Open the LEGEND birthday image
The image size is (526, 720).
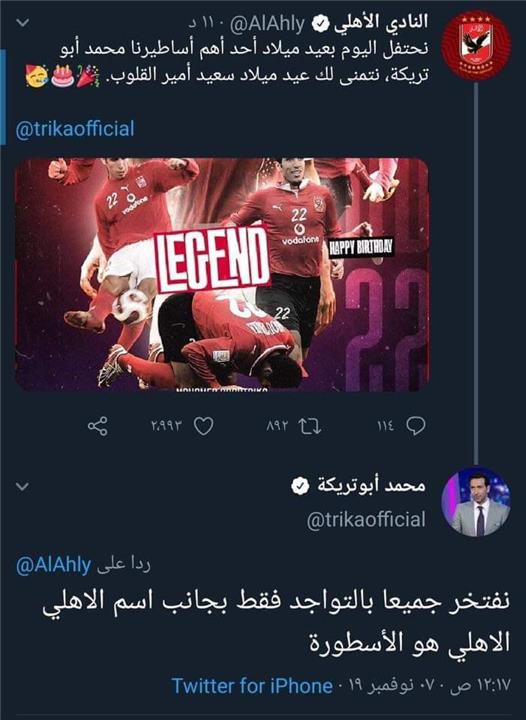(222, 275)
